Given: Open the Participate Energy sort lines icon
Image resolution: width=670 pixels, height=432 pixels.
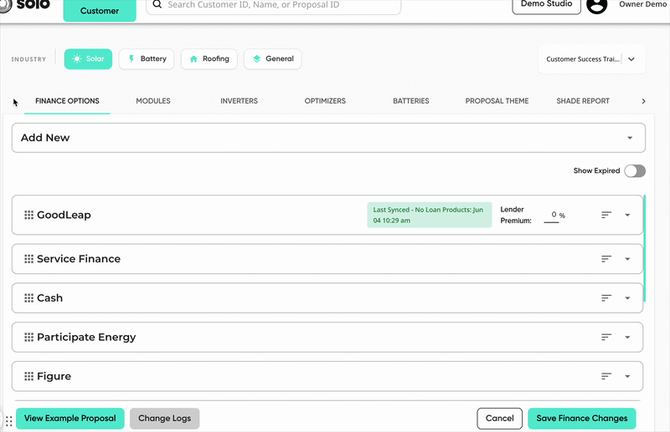Looking at the screenshot, I should (606, 337).
